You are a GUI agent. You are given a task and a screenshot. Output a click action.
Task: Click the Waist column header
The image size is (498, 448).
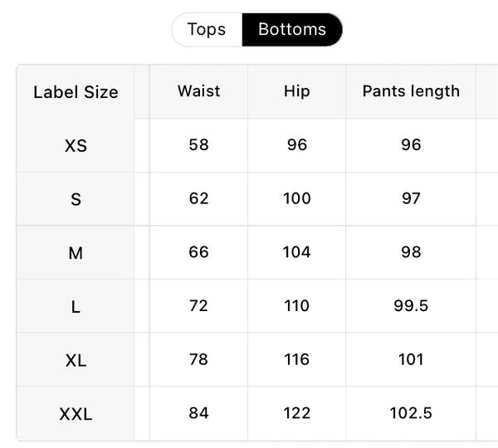pos(198,91)
